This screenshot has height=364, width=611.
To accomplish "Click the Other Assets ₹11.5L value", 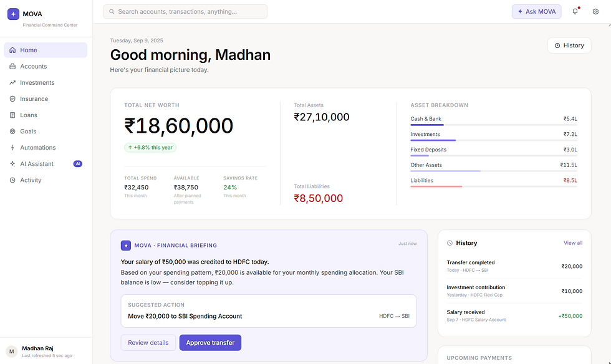I will (x=569, y=165).
